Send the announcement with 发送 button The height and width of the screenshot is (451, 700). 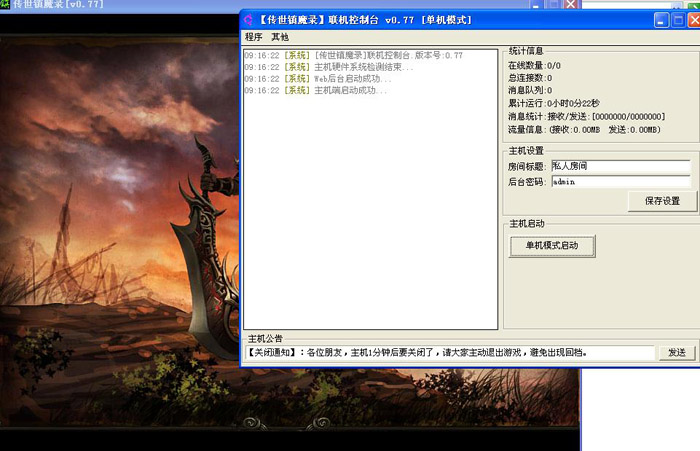point(677,353)
